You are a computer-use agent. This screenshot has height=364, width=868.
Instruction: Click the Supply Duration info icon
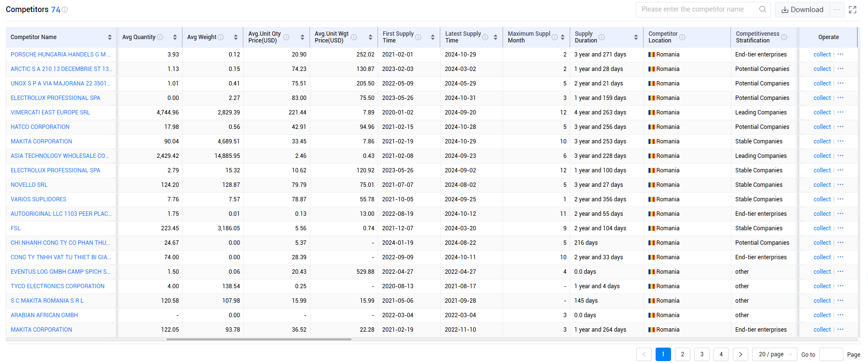[602, 37]
